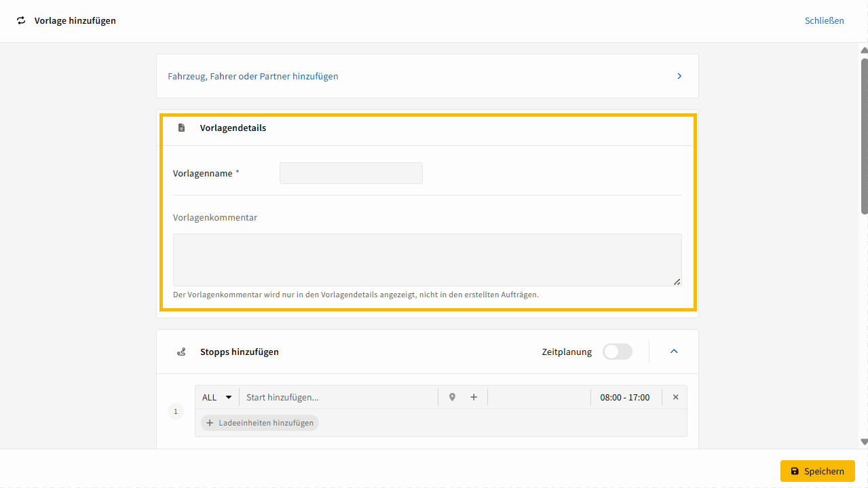The width and height of the screenshot is (868, 488).
Task: Click Ladeeinheiten hinzufügen button
Action: 260,423
